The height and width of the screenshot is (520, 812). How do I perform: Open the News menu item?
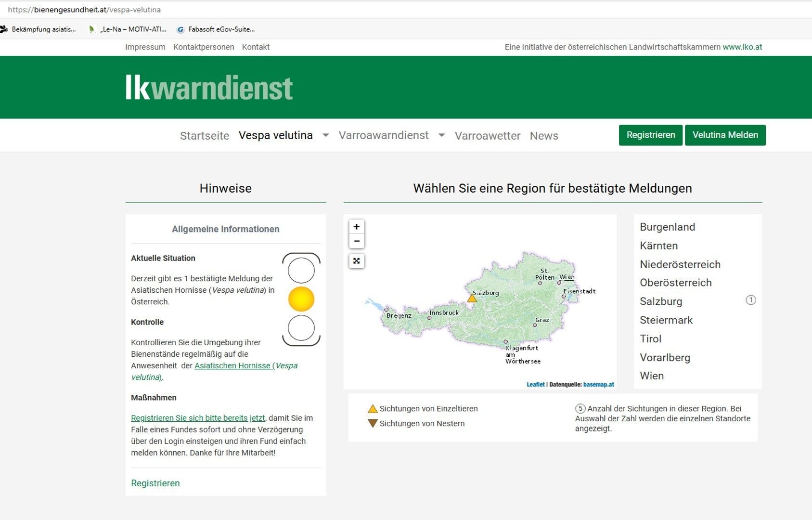(544, 136)
